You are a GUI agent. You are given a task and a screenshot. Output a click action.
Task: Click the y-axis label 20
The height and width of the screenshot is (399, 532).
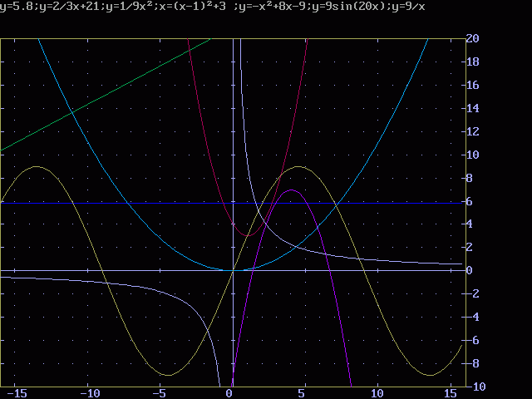[472, 38]
